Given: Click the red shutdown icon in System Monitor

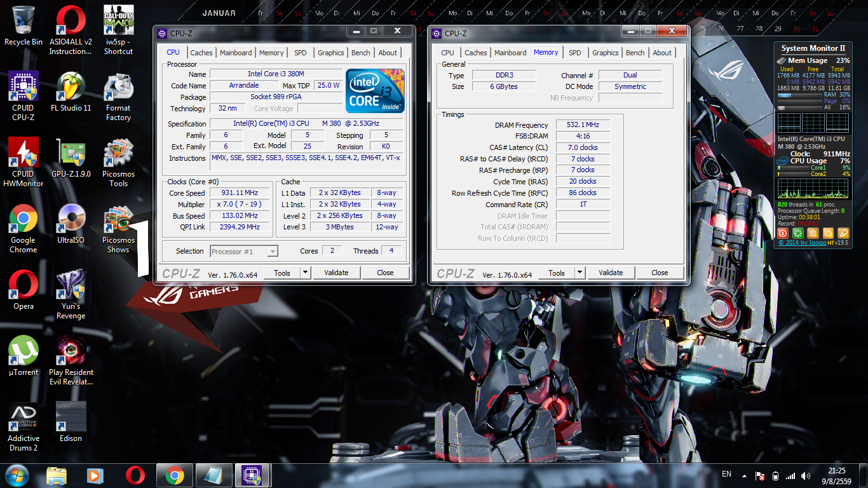Looking at the screenshot, I should click(x=783, y=233).
